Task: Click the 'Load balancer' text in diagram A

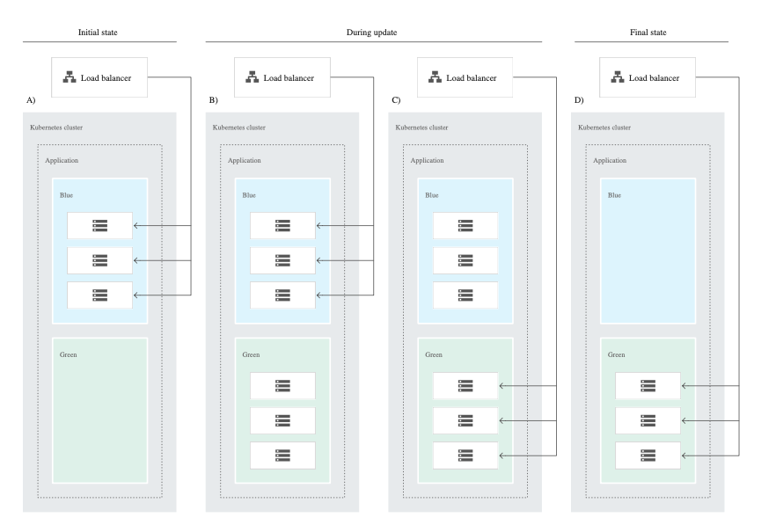Action: coord(106,77)
